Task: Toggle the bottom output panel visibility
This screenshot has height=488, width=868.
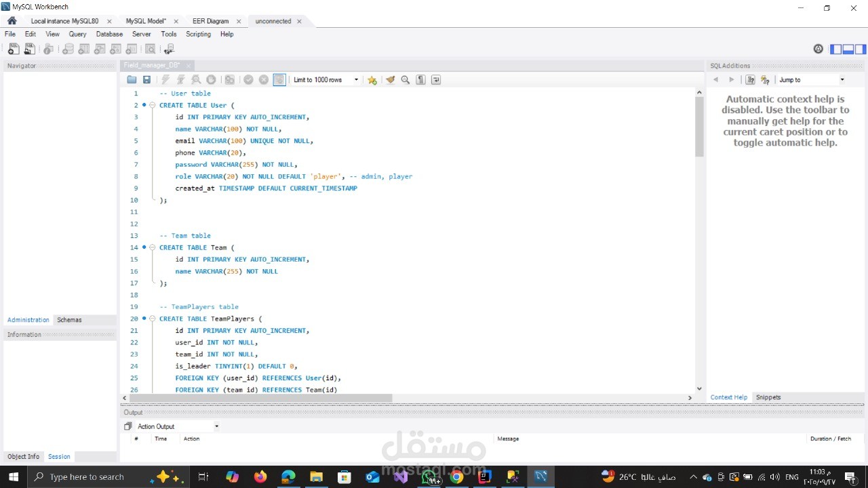Action: (848, 49)
